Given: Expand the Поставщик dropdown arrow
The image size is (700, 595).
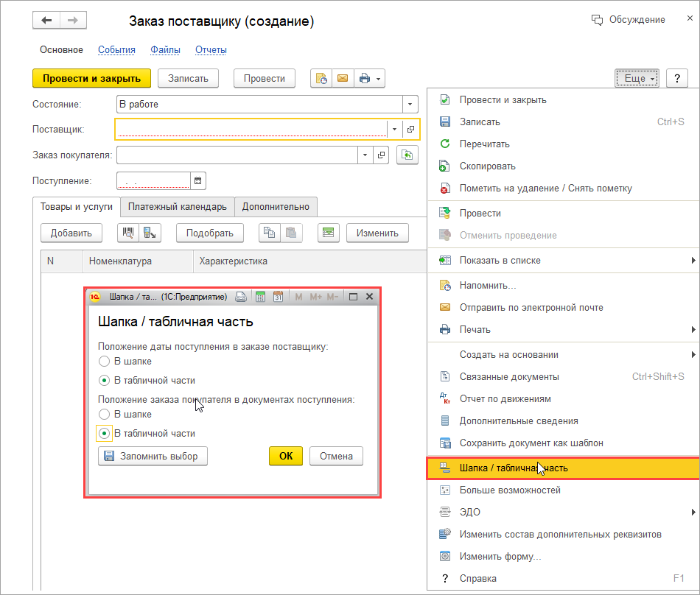Looking at the screenshot, I should click(395, 130).
